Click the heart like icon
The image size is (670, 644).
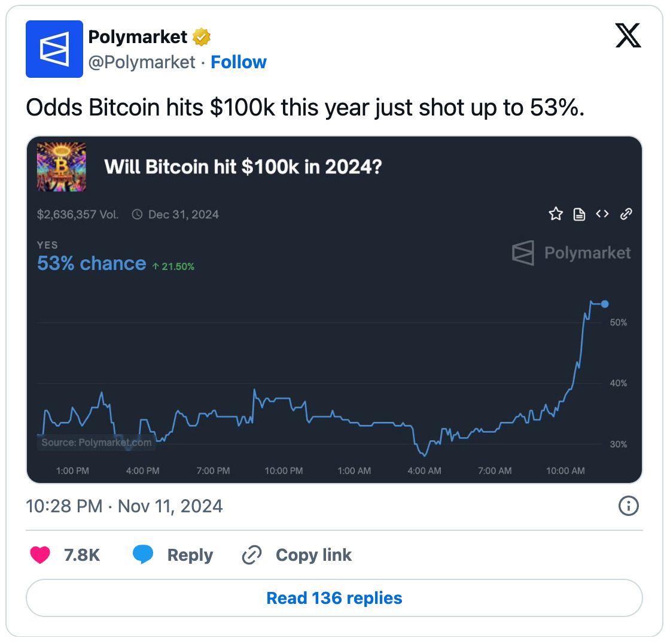(x=40, y=555)
